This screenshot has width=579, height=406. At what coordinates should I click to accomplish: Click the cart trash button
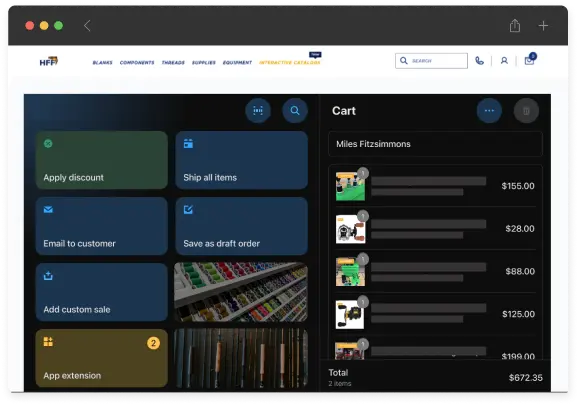point(526,110)
